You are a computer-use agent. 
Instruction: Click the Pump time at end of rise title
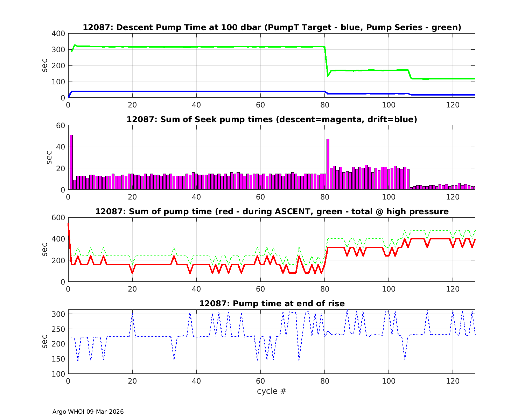(272, 303)
